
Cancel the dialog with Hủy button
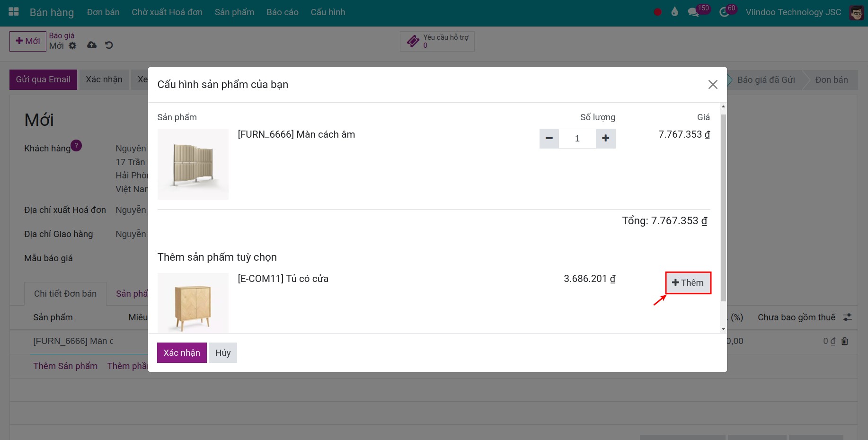point(223,353)
